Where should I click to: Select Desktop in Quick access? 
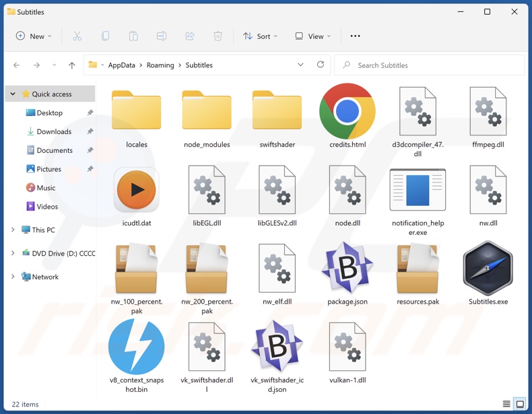[50, 112]
